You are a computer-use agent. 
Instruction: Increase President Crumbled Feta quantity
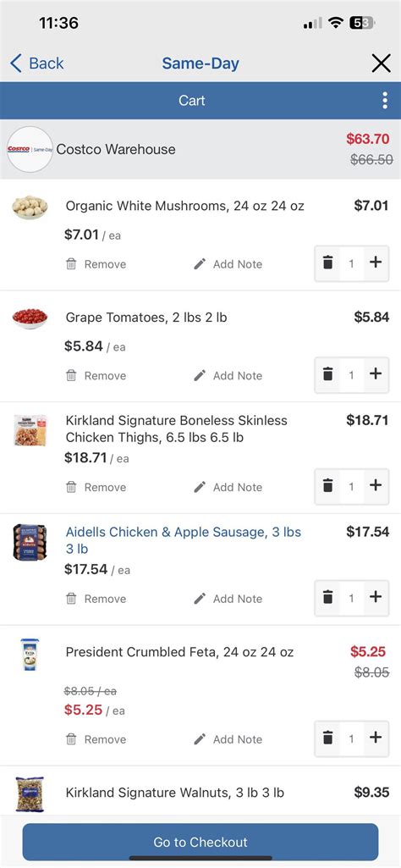coord(376,738)
